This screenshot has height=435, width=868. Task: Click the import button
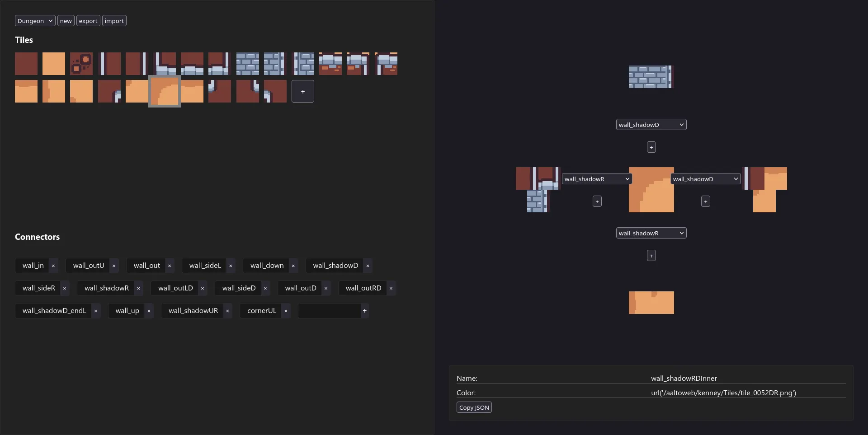[x=114, y=21]
